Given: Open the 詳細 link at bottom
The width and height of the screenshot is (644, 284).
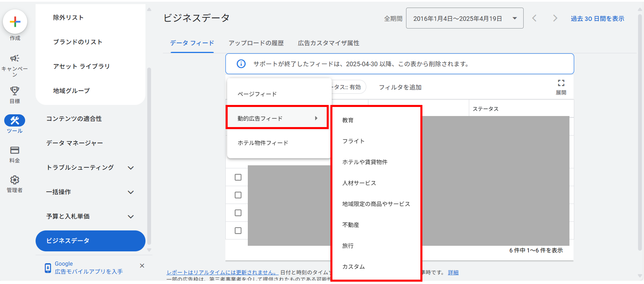Looking at the screenshot, I should click(453, 272).
